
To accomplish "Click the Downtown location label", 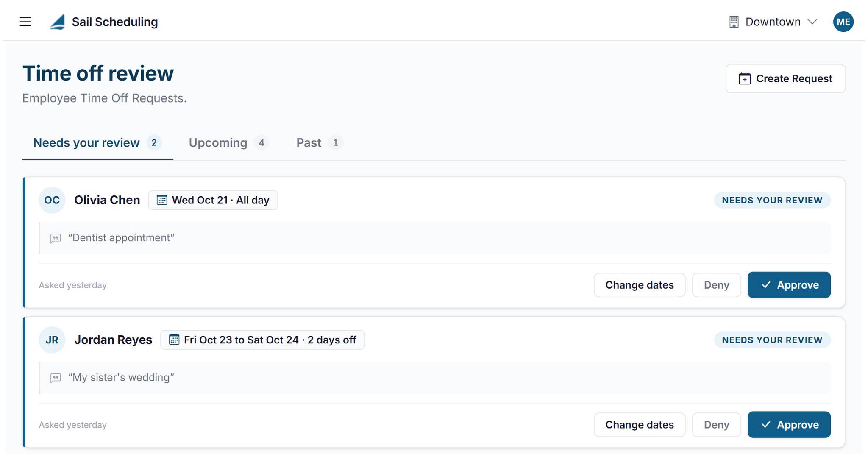I will pyautogui.click(x=773, y=22).
